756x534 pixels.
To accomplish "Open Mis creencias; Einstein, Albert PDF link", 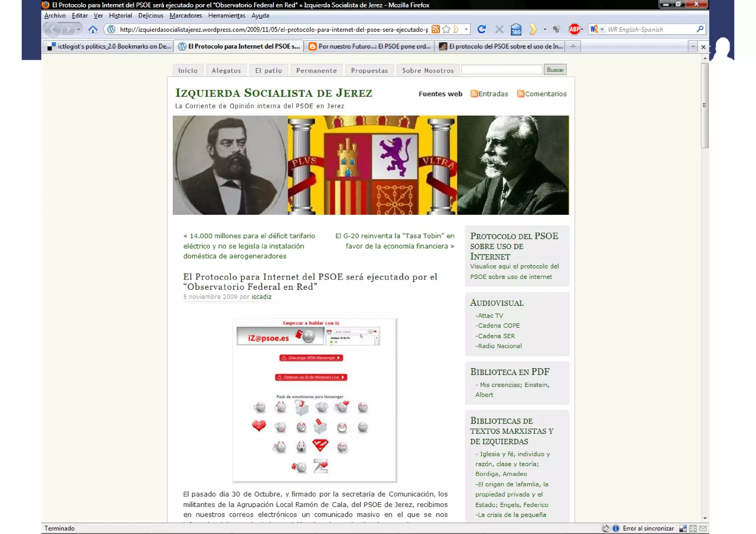I will coord(512,390).
